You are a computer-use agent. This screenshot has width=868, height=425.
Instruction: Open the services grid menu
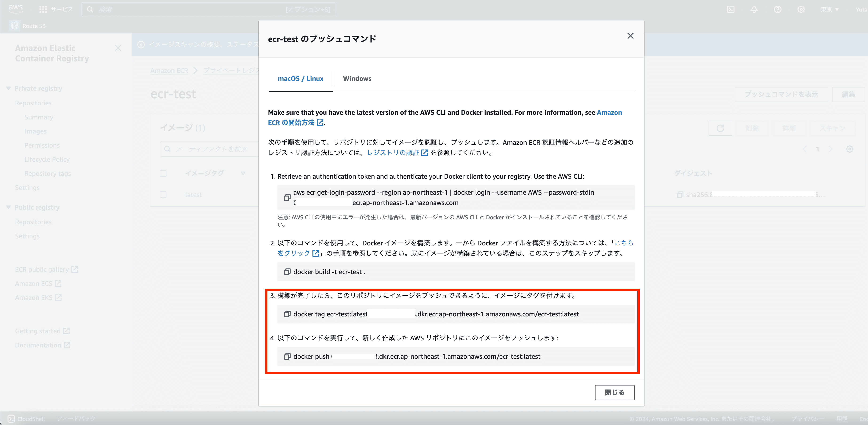[x=43, y=9]
